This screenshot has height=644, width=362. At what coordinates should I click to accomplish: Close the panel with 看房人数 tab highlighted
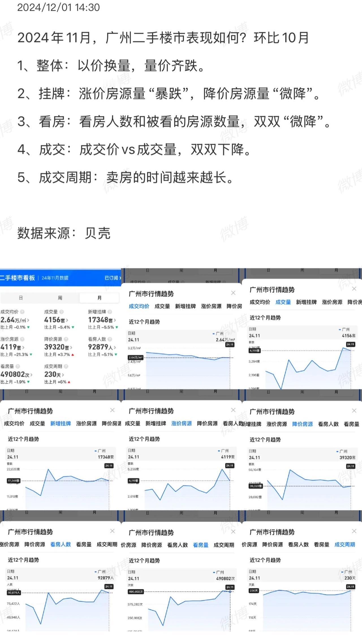(112, 531)
